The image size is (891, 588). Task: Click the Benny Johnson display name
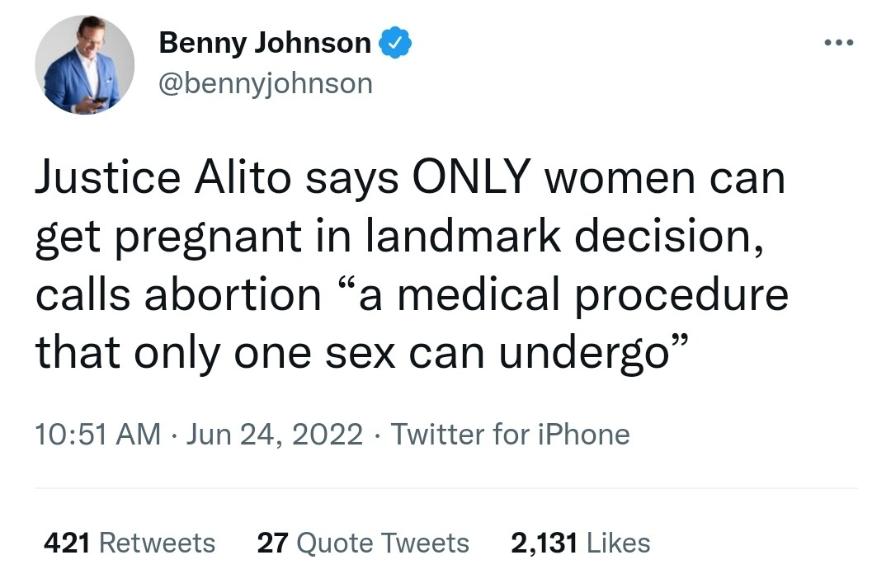264,43
